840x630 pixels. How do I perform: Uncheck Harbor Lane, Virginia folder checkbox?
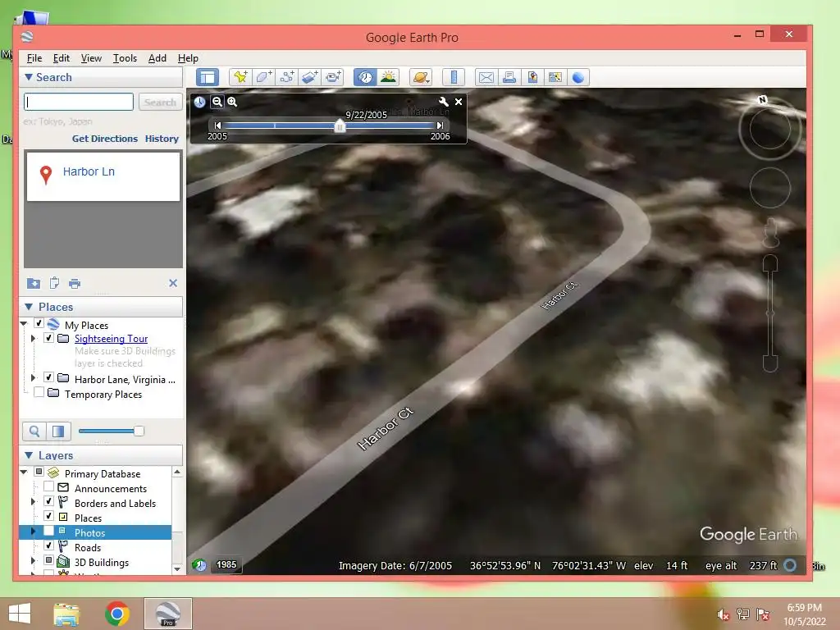pyautogui.click(x=48, y=377)
